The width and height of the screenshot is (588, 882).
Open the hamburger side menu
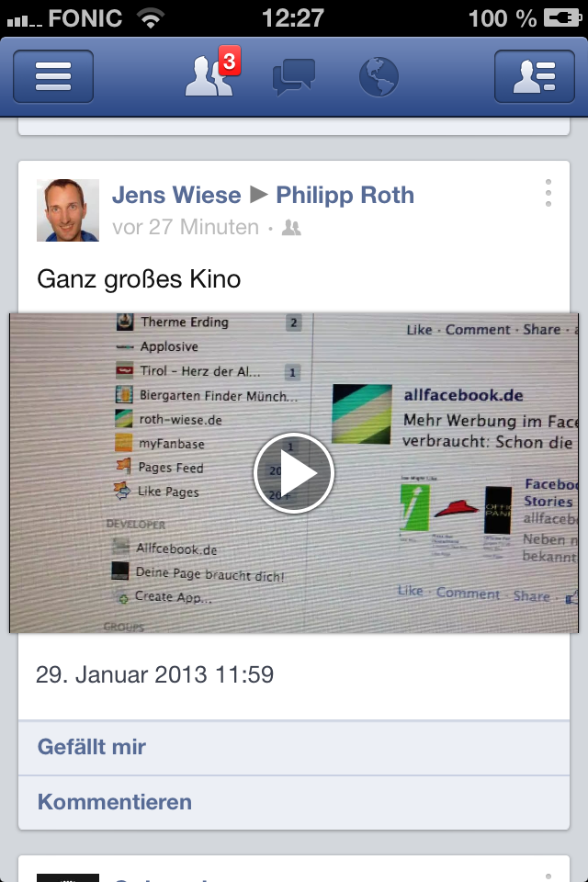click(53, 76)
